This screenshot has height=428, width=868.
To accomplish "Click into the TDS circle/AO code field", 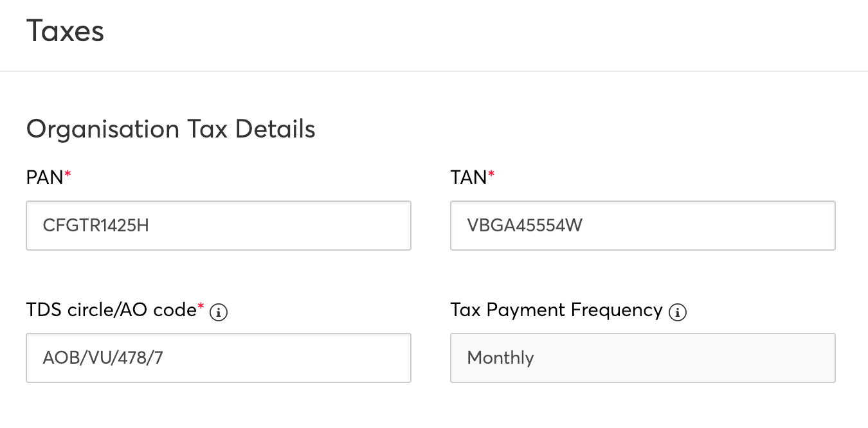I will click(219, 358).
